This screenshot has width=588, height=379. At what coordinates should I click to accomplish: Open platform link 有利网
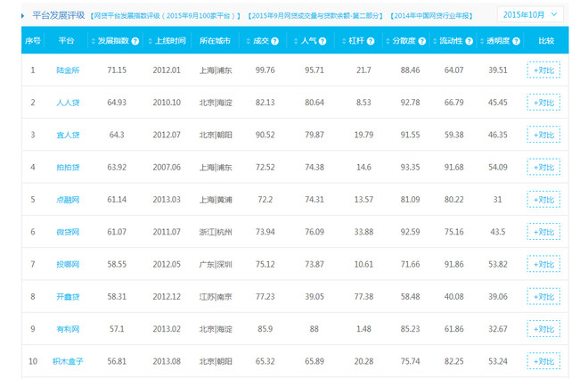68,329
